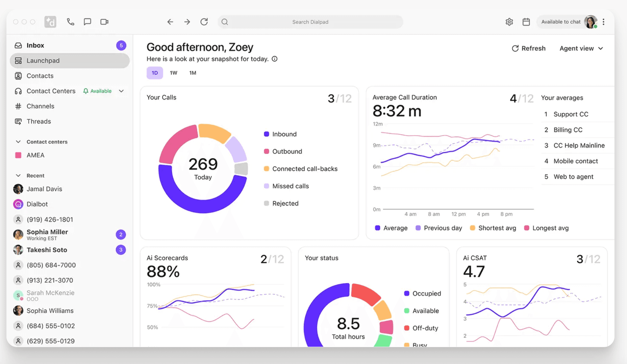Screen dimensions: 627x364
Task: Select the 1W time period toggle
Action: pyautogui.click(x=174, y=73)
